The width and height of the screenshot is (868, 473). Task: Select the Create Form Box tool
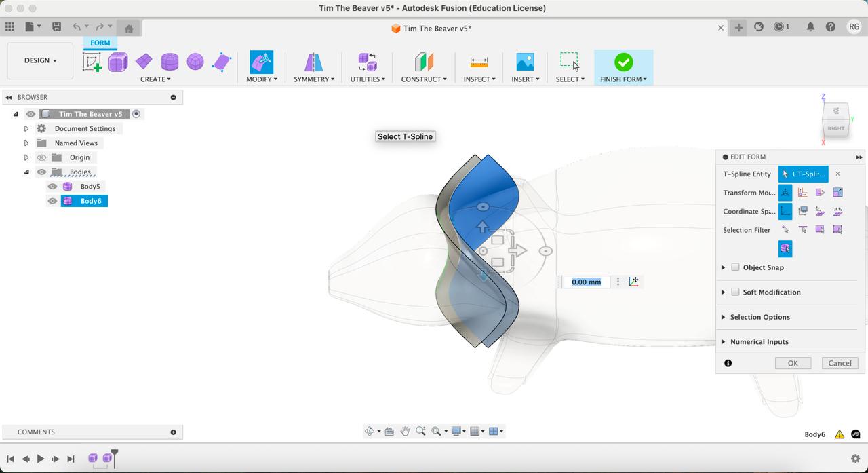coord(118,62)
